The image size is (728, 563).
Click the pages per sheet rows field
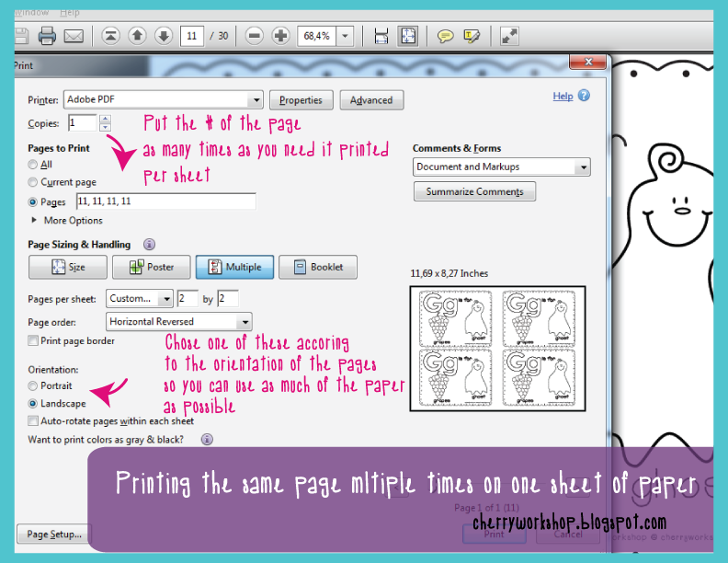[x=228, y=298]
